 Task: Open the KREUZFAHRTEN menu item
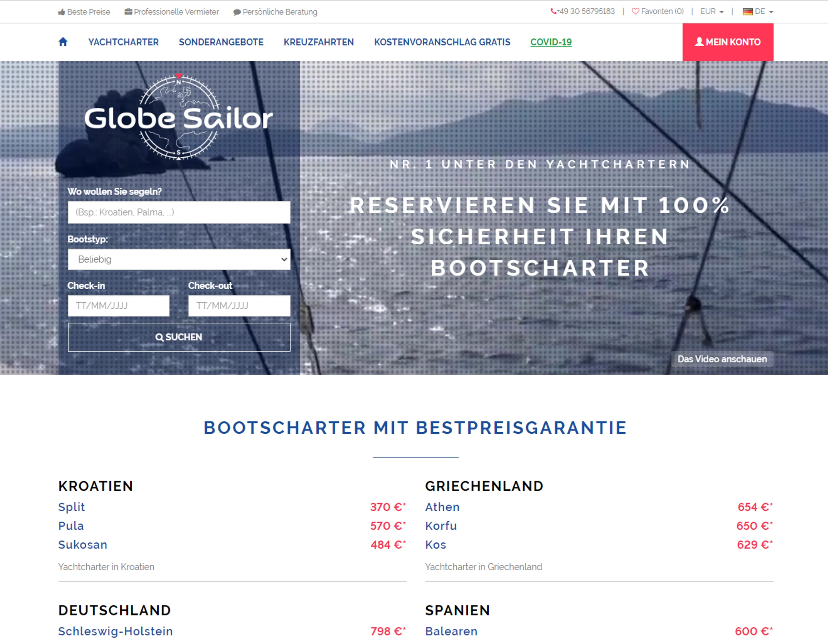click(x=319, y=42)
